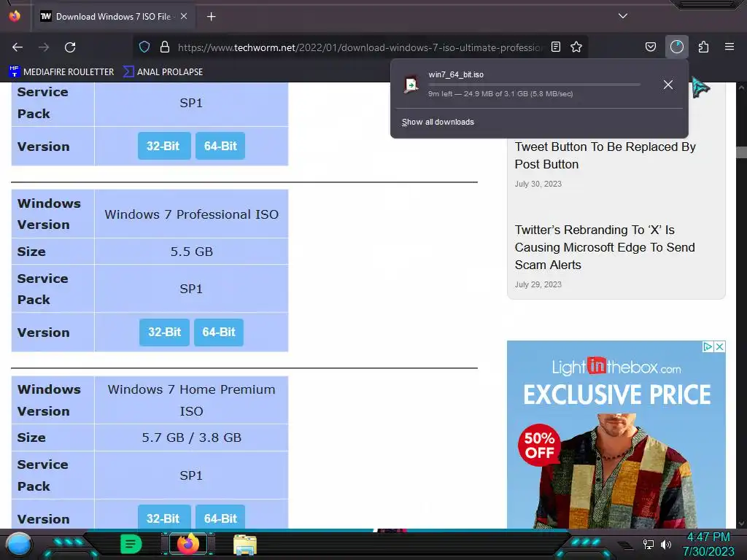This screenshot has height=560, width=747.
Task: Download 32-Bit of Windows 7 Professional ISO
Action: tap(164, 332)
